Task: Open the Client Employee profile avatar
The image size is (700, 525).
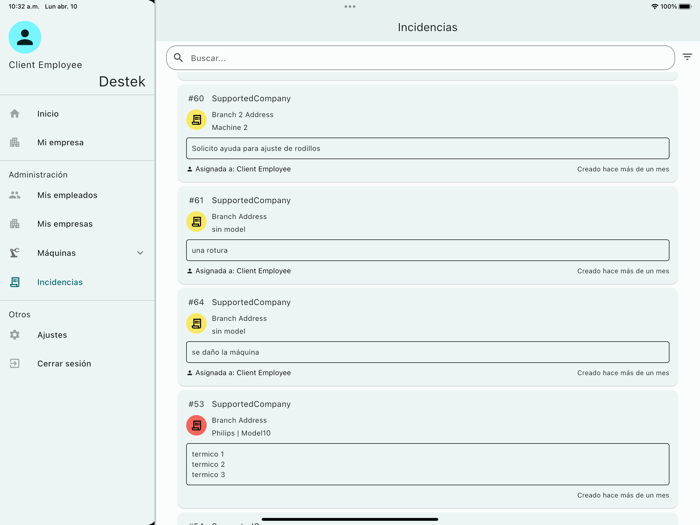Action: click(25, 37)
